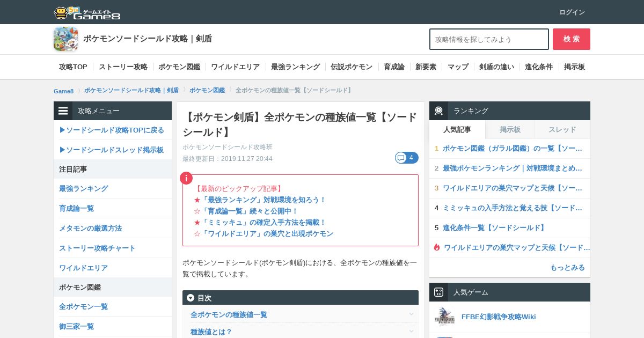
Task: Click the FFBE幻影戦争 game thumbnail
Action: coord(444,317)
